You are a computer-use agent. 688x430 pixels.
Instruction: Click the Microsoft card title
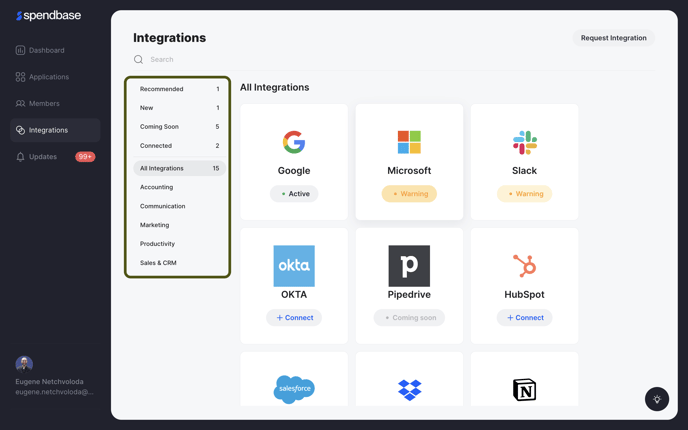(x=409, y=170)
